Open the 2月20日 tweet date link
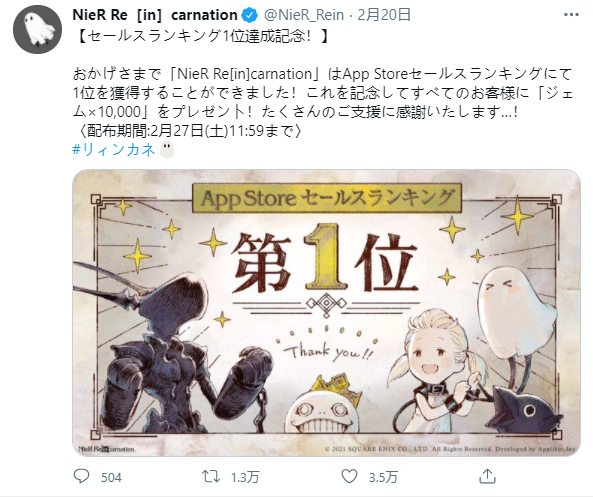593x498 pixels. (384, 15)
